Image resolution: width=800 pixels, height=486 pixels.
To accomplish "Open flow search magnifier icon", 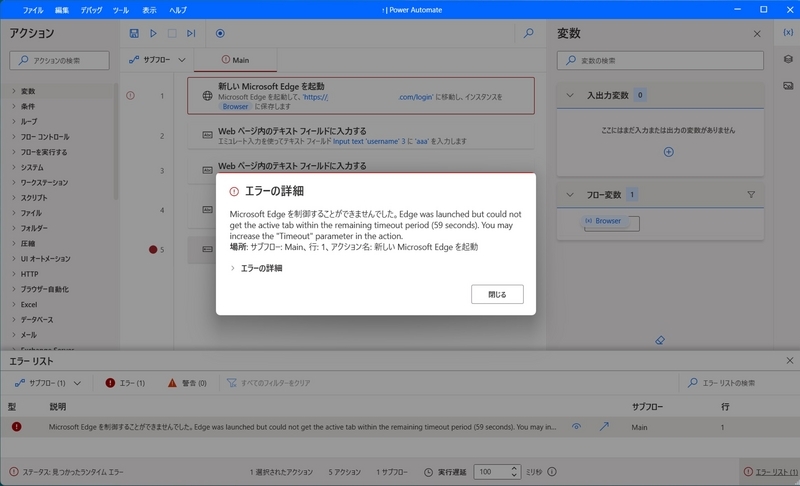I will click(x=529, y=33).
